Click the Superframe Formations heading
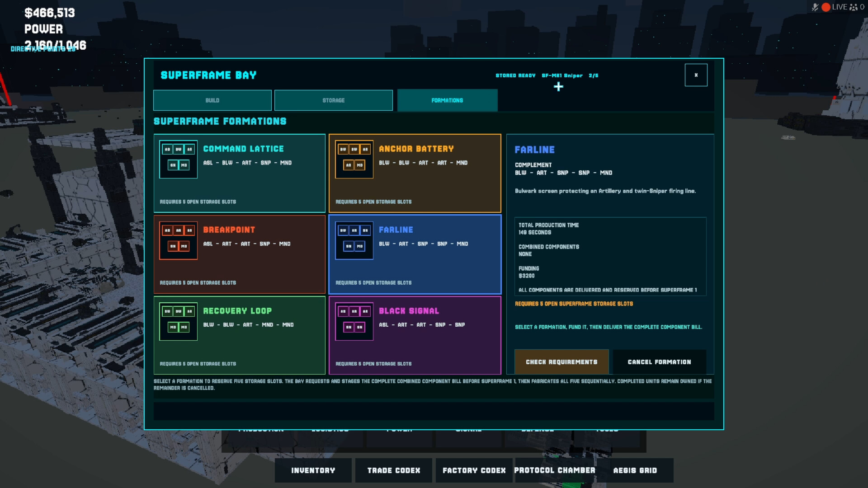Viewport: 868px width, 488px height. [220, 121]
